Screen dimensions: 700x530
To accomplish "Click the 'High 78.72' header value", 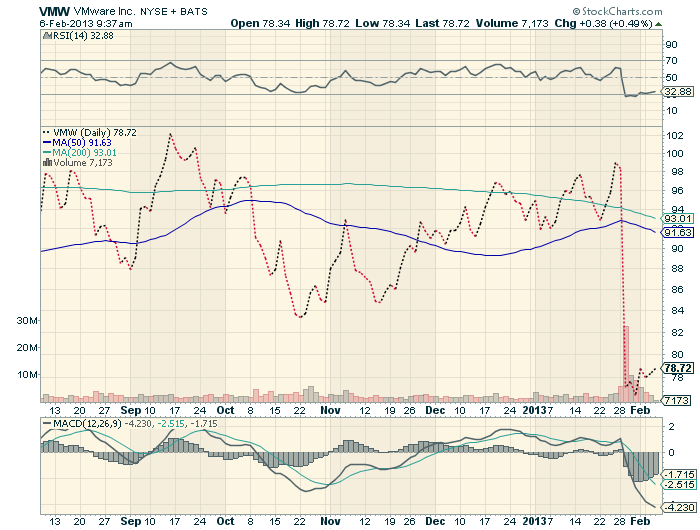I will [322, 23].
